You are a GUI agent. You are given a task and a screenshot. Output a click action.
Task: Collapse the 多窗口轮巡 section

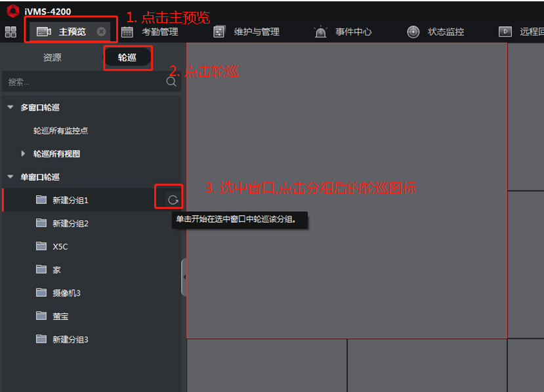(10, 108)
